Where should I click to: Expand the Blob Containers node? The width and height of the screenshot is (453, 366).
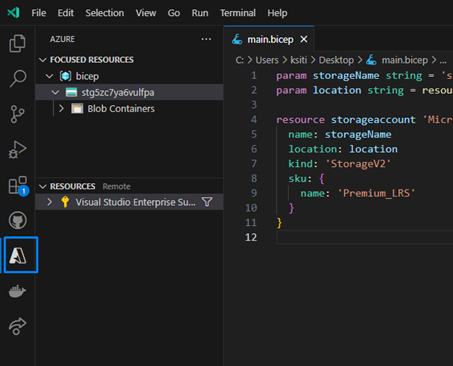coord(61,108)
